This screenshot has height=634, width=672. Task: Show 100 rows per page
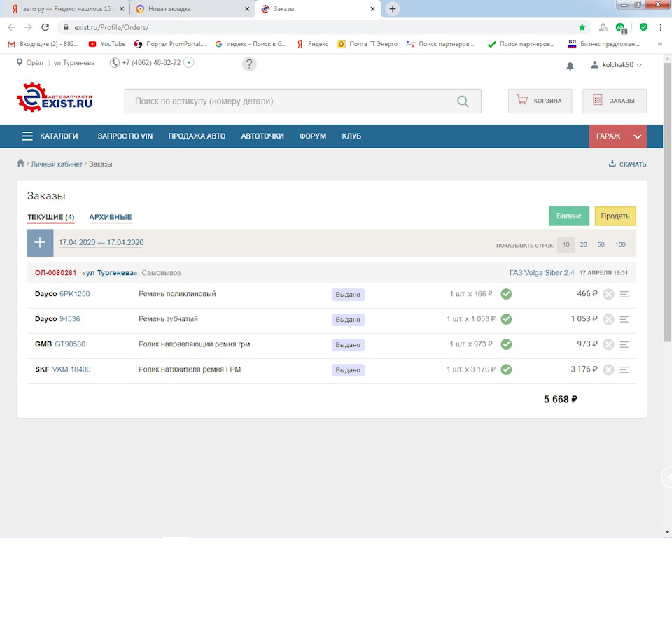[620, 245]
